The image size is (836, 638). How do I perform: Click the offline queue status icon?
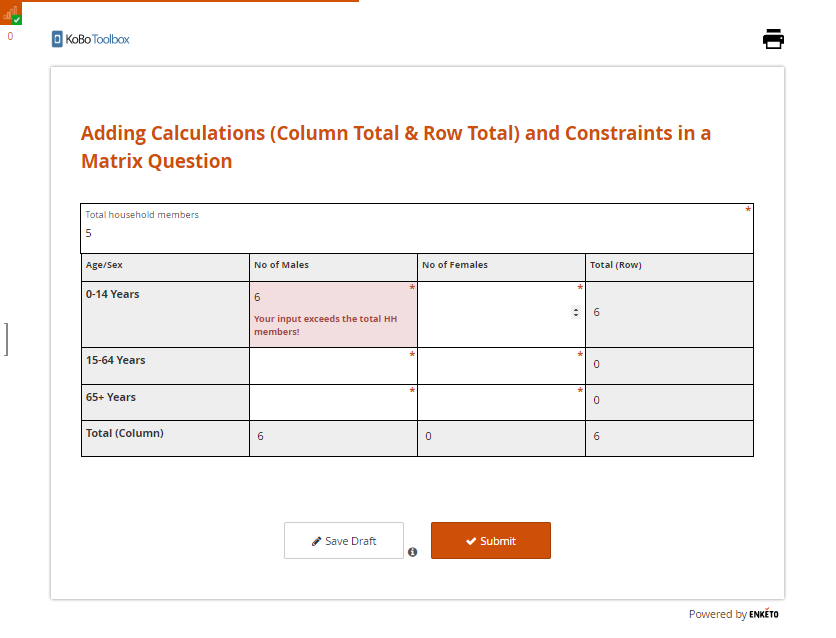(x=12, y=14)
